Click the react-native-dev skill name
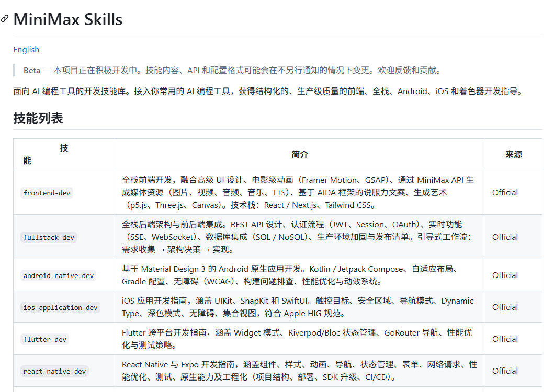 [x=54, y=371]
